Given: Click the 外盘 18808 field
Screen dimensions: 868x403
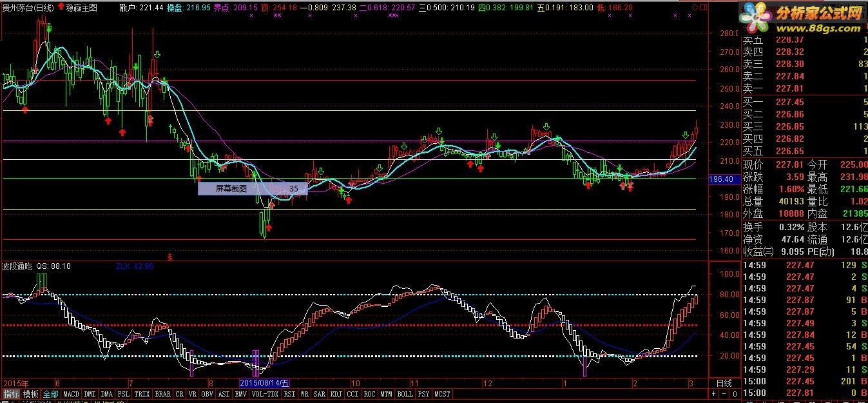Looking at the screenshot, I should click(x=773, y=213).
